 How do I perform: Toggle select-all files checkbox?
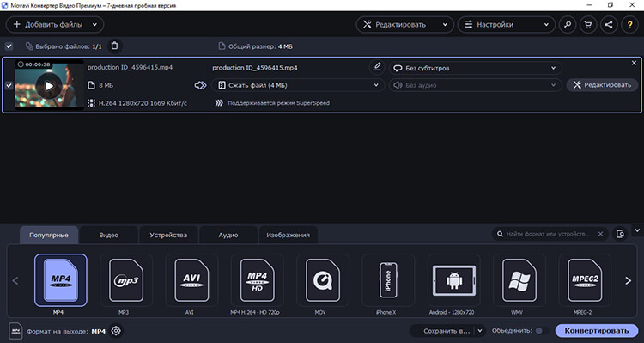[x=9, y=46]
